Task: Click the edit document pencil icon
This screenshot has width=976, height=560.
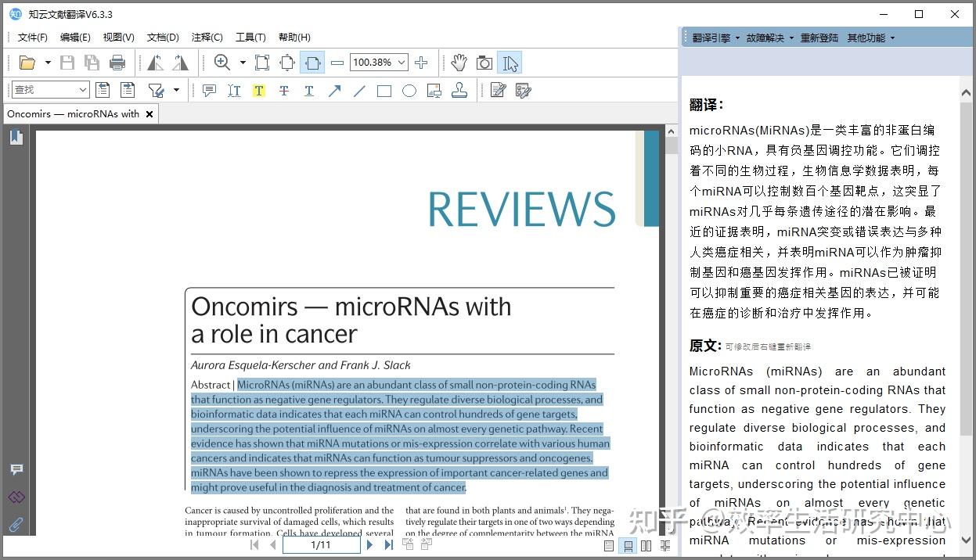Action: click(x=498, y=91)
